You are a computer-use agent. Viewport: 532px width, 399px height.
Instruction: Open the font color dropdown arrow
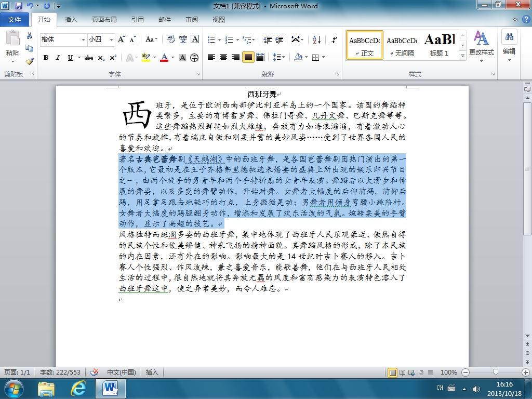click(172, 58)
